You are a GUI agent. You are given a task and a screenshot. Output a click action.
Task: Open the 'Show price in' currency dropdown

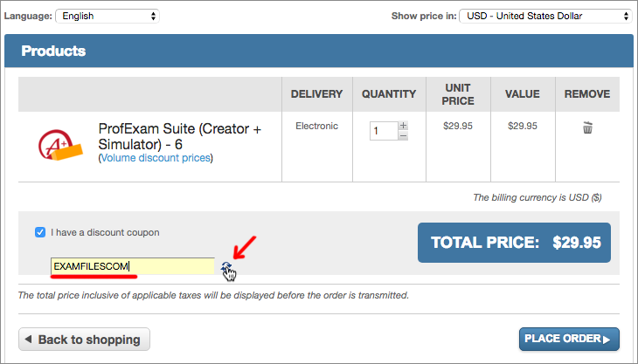point(546,16)
